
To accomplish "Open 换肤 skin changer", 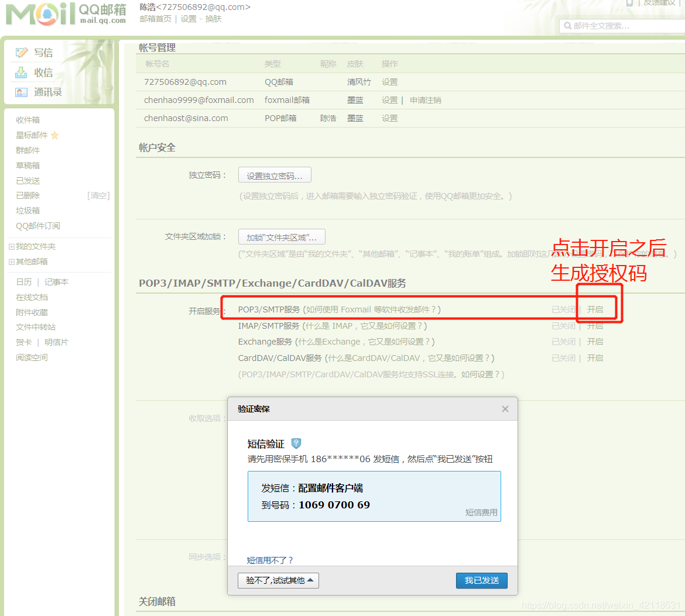I will tap(213, 19).
